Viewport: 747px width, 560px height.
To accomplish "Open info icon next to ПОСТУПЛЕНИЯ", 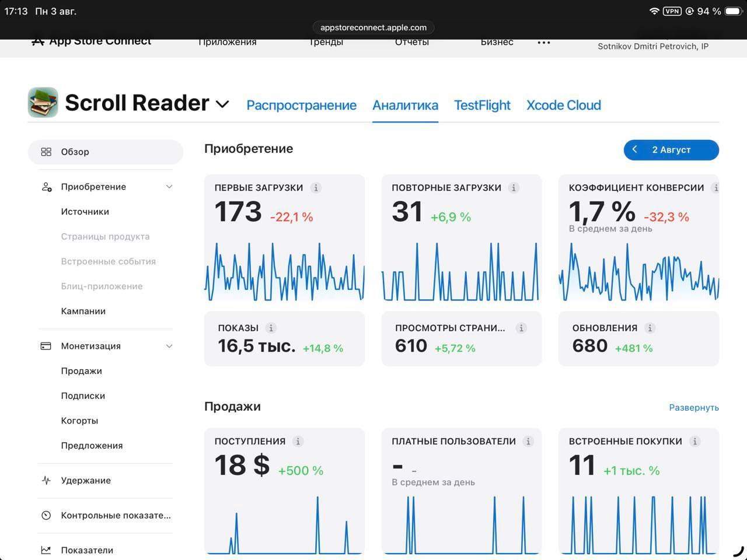I will tap(298, 442).
